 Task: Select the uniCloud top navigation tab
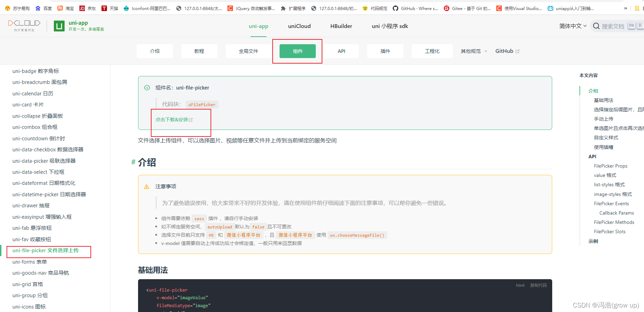299,26
